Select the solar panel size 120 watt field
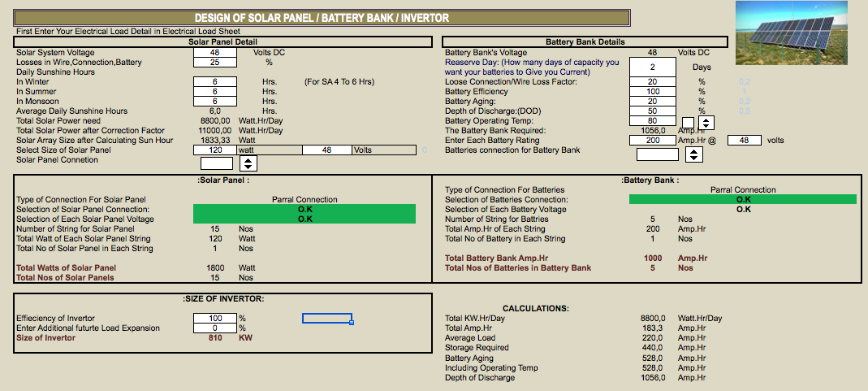The height and width of the screenshot is (391, 868). (215, 150)
